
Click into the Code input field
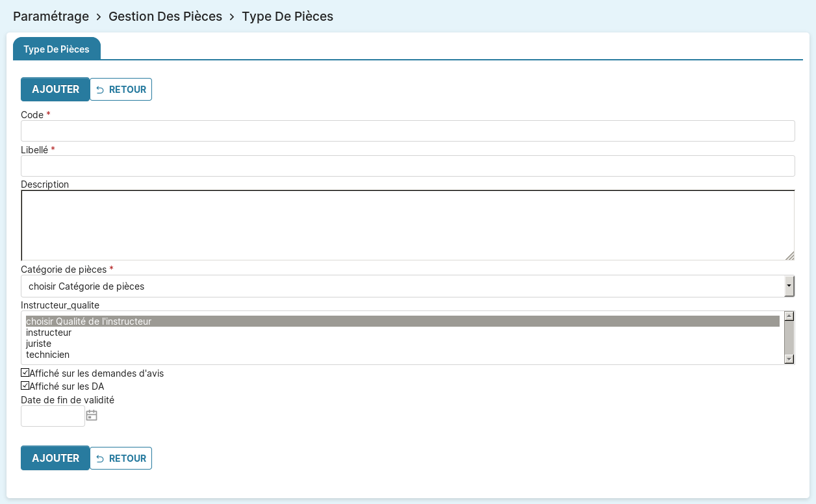point(407,131)
